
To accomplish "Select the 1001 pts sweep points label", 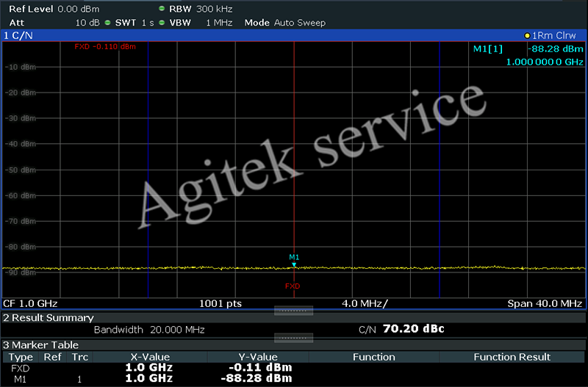I will [220, 303].
